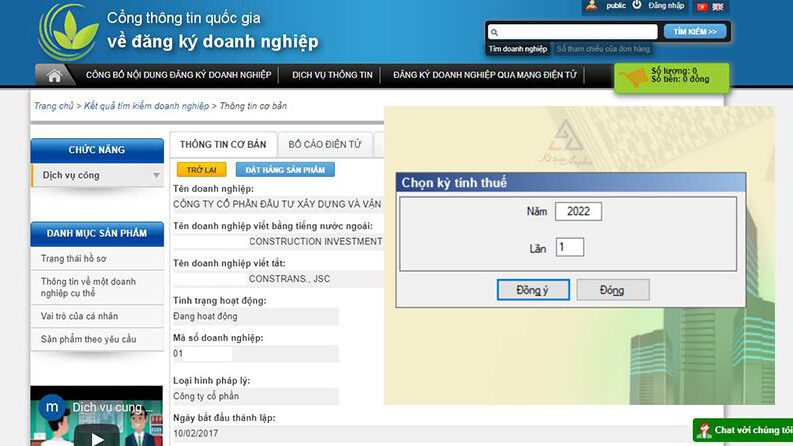
Task: Click the Năm input field showing 2022
Action: pos(578,212)
